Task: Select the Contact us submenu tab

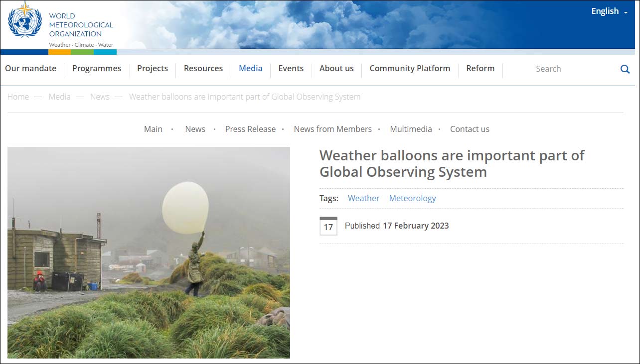Action: tap(470, 129)
